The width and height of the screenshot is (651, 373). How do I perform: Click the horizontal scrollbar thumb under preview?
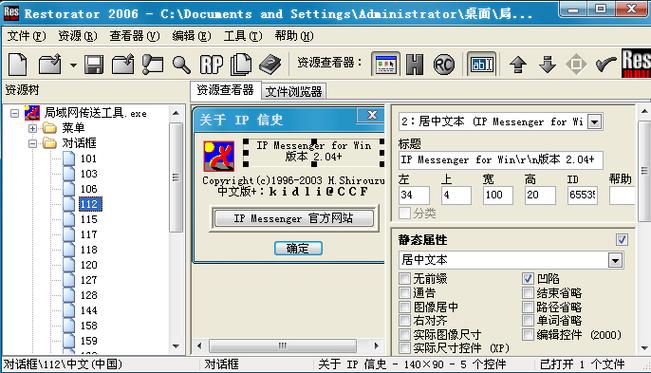point(282,346)
